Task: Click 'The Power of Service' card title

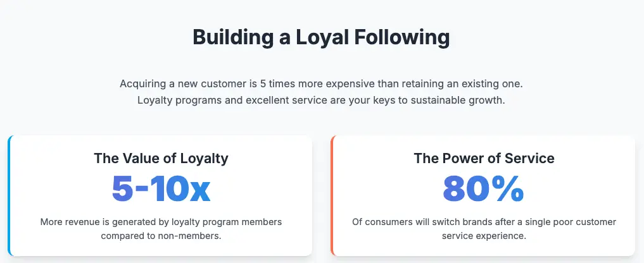Action: tap(484, 159)
